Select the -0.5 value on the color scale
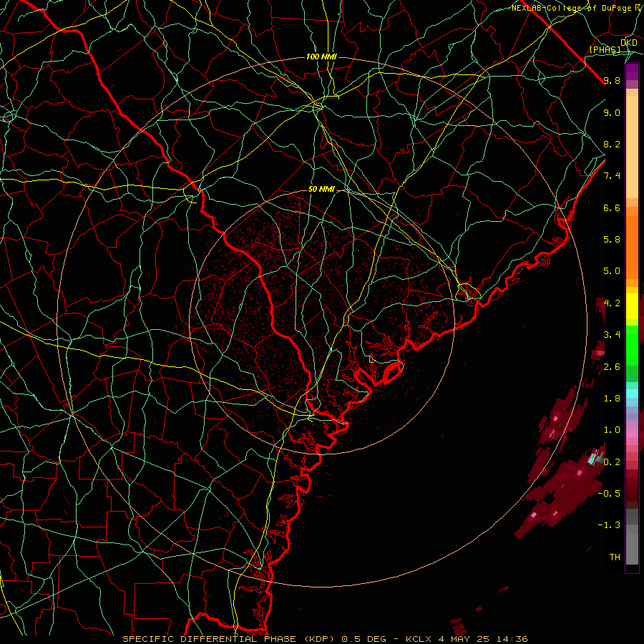This screenshot has height=644, width=644. [609, 493]
